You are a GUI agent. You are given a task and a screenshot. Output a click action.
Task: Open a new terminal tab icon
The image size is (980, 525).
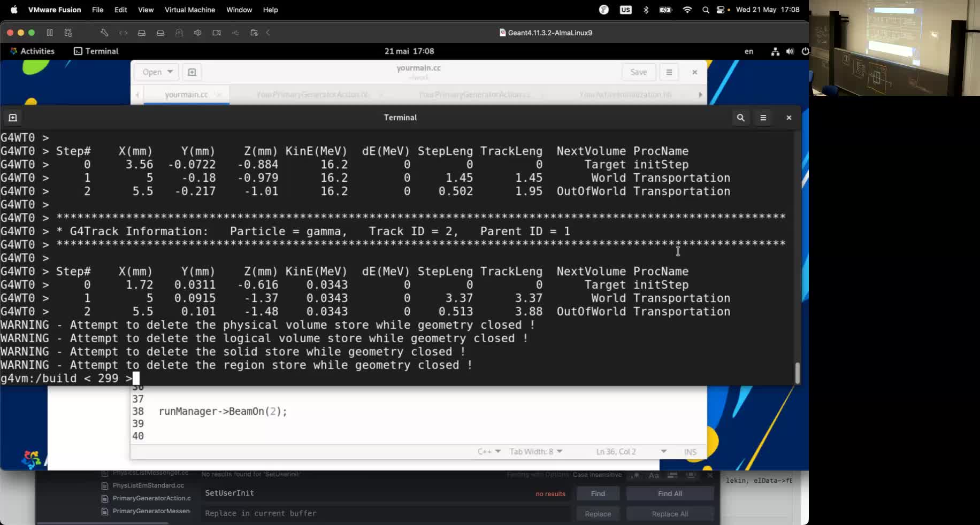coord(13,118)
